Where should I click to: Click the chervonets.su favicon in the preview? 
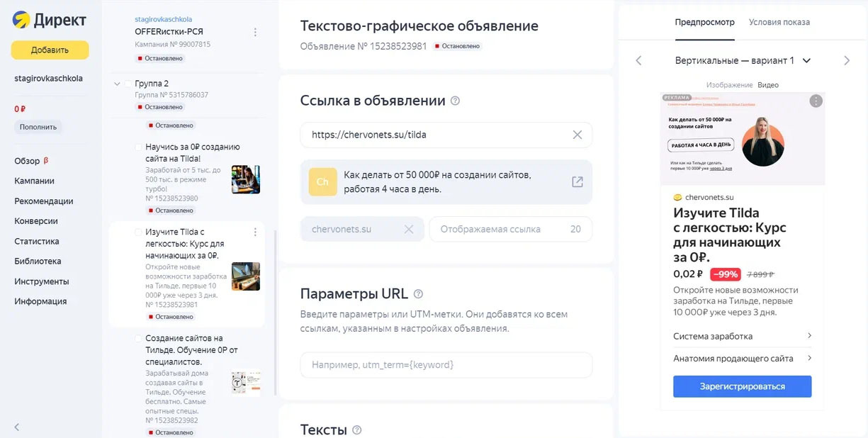677,198
